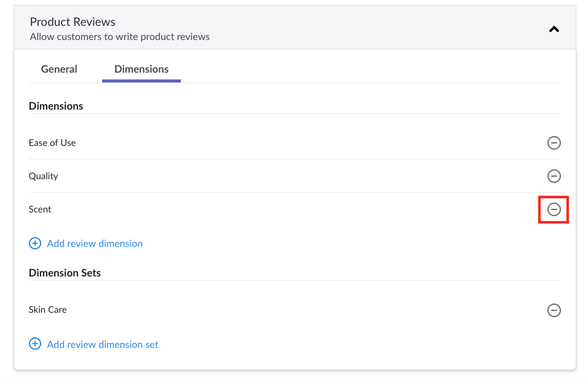Click the Add review dimension link
588x383 pixels.
click(95, 243)
